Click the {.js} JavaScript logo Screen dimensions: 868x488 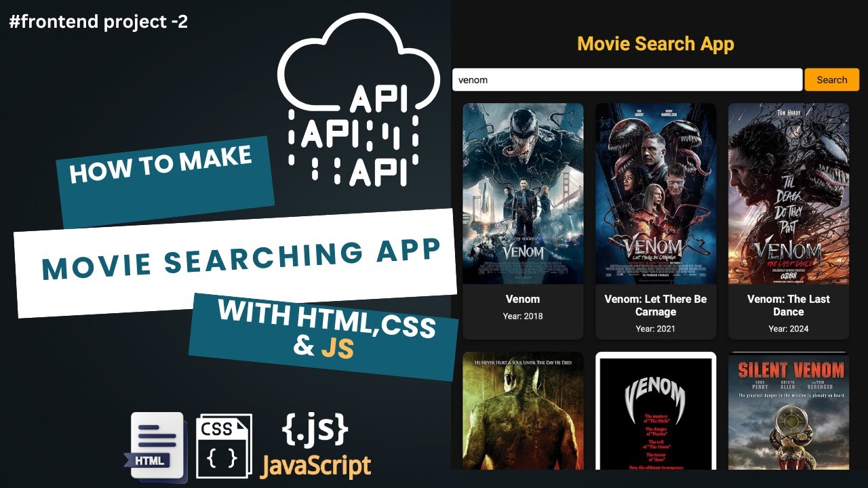click(x=316, y=446)
